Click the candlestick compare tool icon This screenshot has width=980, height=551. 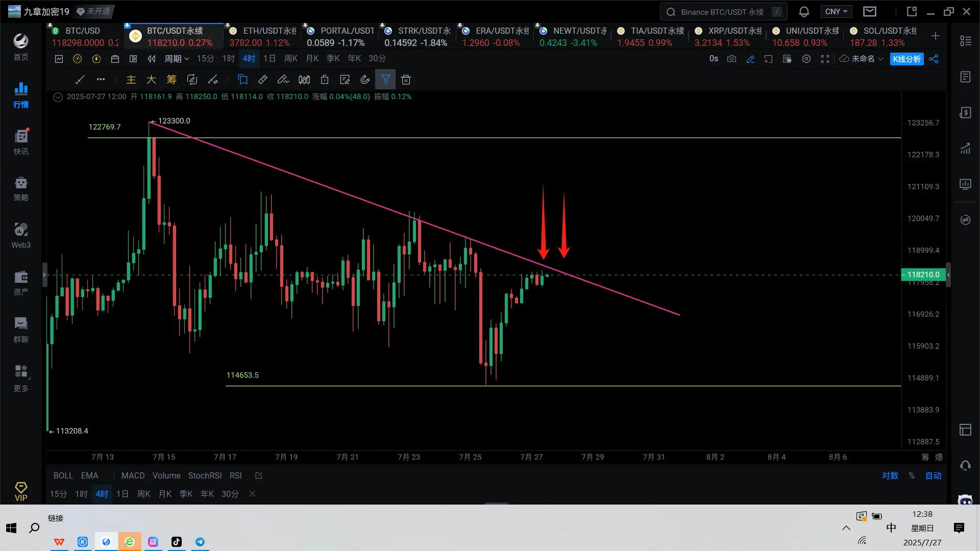tap(304, 80)
